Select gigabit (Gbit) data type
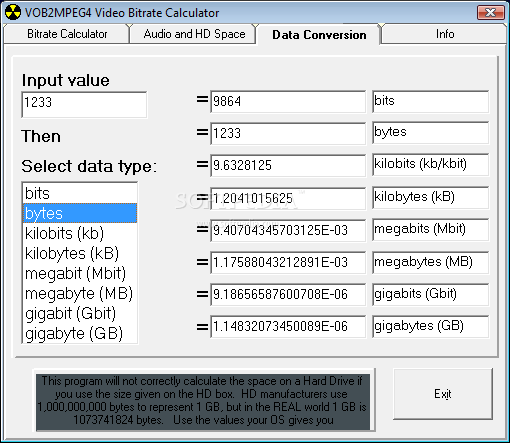Image resolution: width=510 pixels, height=443 pixels. point(80,313)
